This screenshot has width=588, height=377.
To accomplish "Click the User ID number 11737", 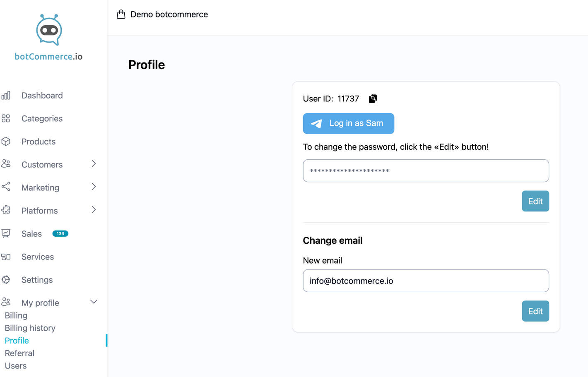I will [x=348, y=99].
